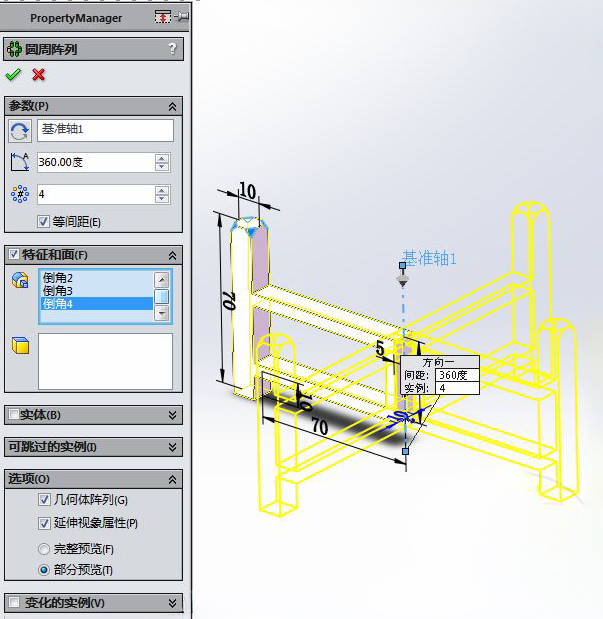Enable the Bodies section checkbox
603x619 pixels.
(14, 414)
